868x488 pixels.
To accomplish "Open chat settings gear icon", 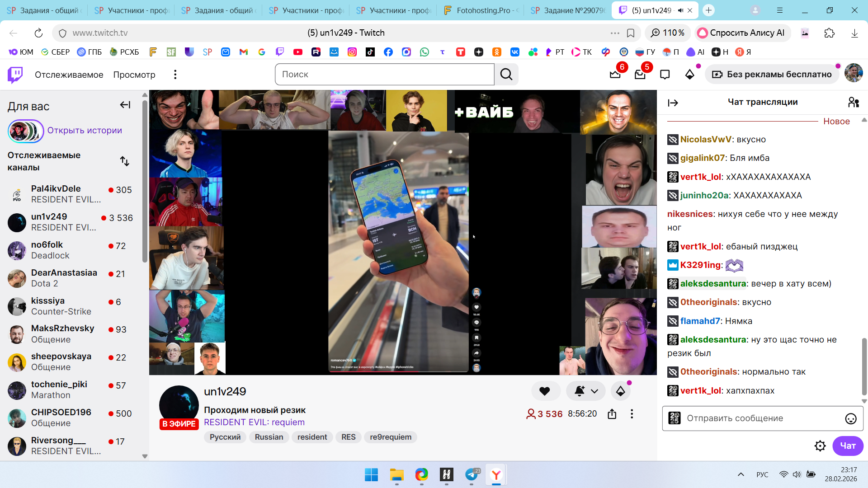I will pyautogui.click(x=820, y=446).
